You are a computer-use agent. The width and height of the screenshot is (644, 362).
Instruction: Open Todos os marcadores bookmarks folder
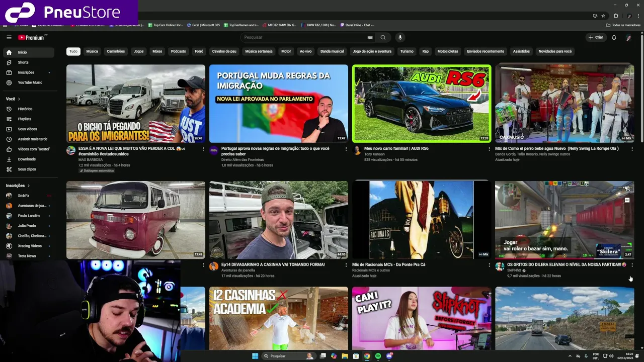(x=623, y=25)
